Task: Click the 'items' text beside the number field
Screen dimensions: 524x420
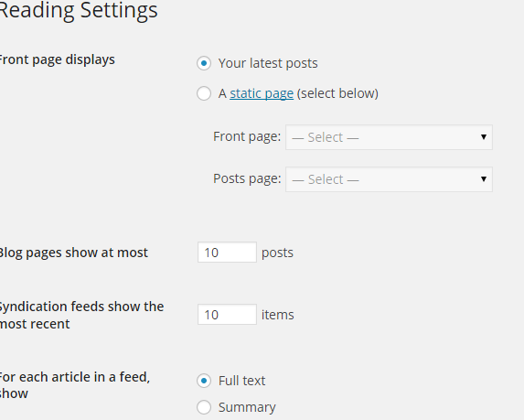Action: tap(277, 315)
